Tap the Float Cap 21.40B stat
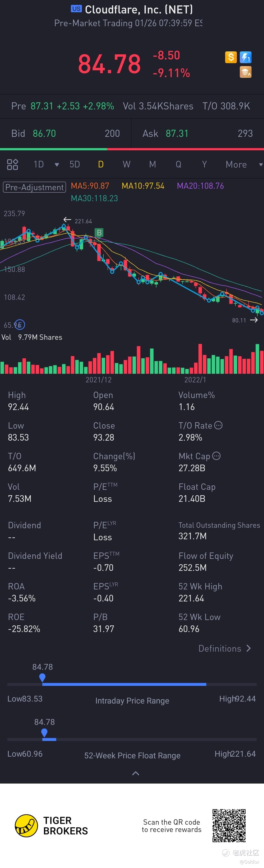 [197, 493]
